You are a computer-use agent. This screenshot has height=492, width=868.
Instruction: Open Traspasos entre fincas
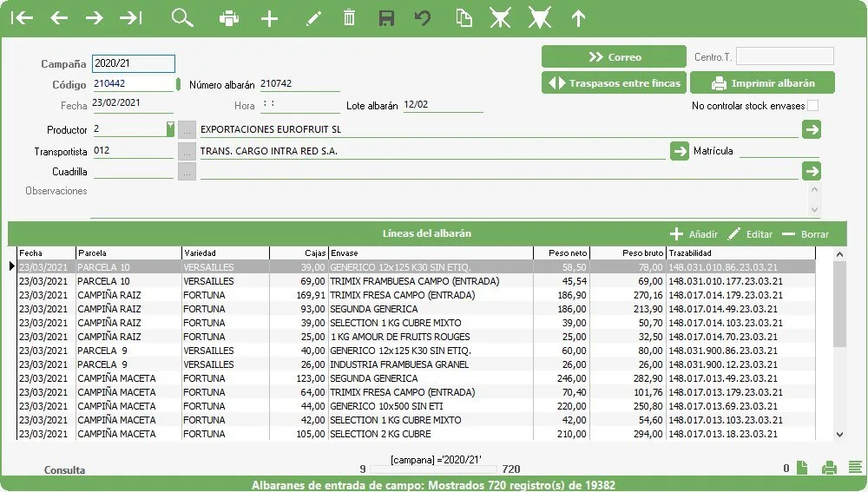(x=614, y=83)
